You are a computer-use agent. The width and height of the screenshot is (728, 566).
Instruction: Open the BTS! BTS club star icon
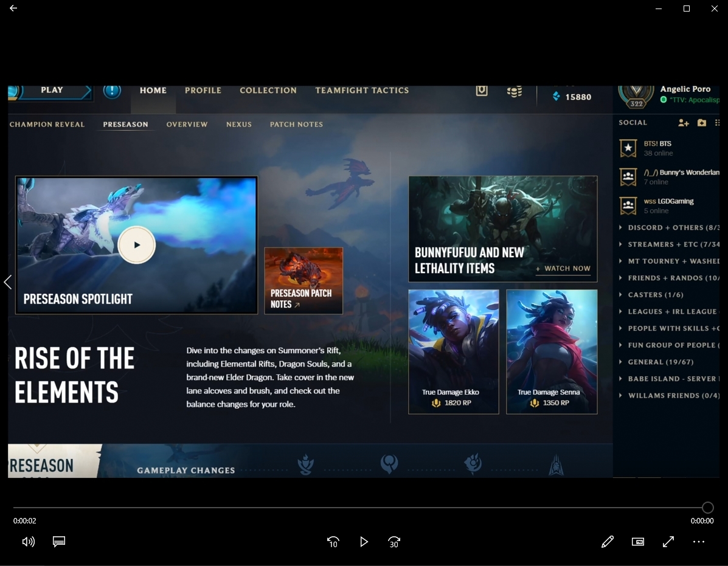coord(628,148)
